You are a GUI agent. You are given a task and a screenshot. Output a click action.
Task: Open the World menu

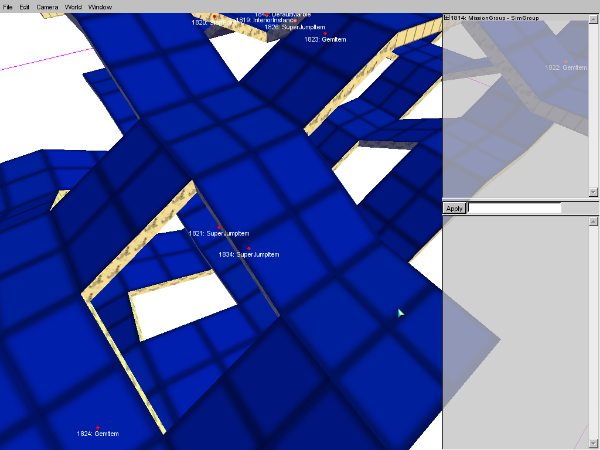click(73, 6)
